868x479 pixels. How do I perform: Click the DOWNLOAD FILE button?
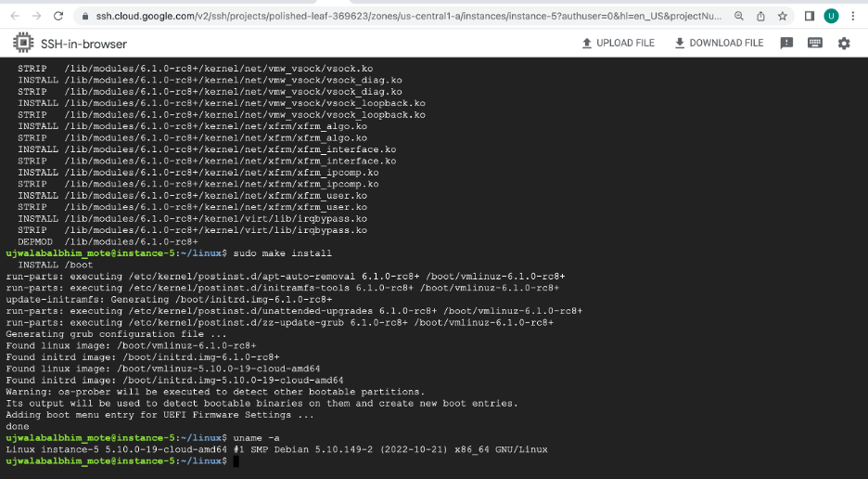tap(719, 43)
